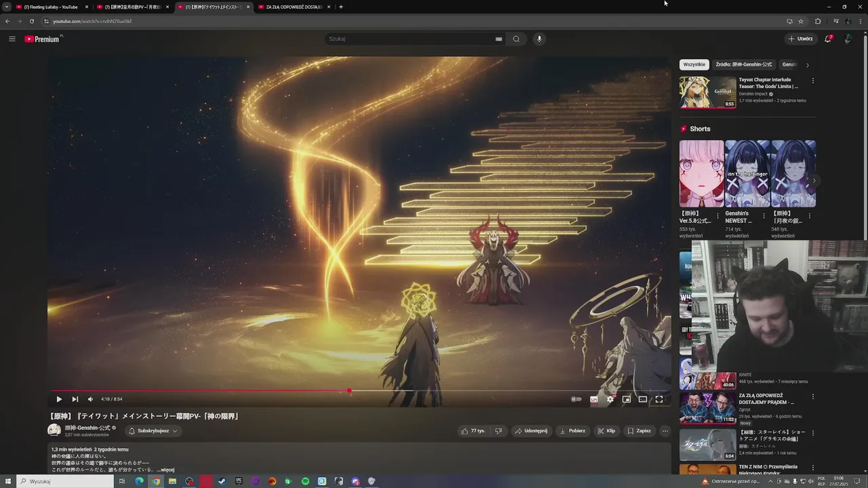
Task: Seek on the red video progress bar
Action: click(359, 391)
